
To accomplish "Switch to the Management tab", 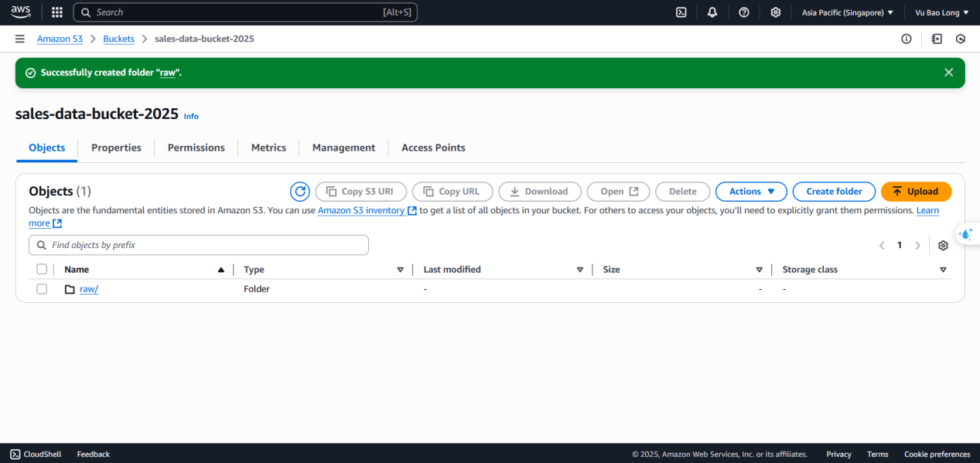I will [343, 148].
